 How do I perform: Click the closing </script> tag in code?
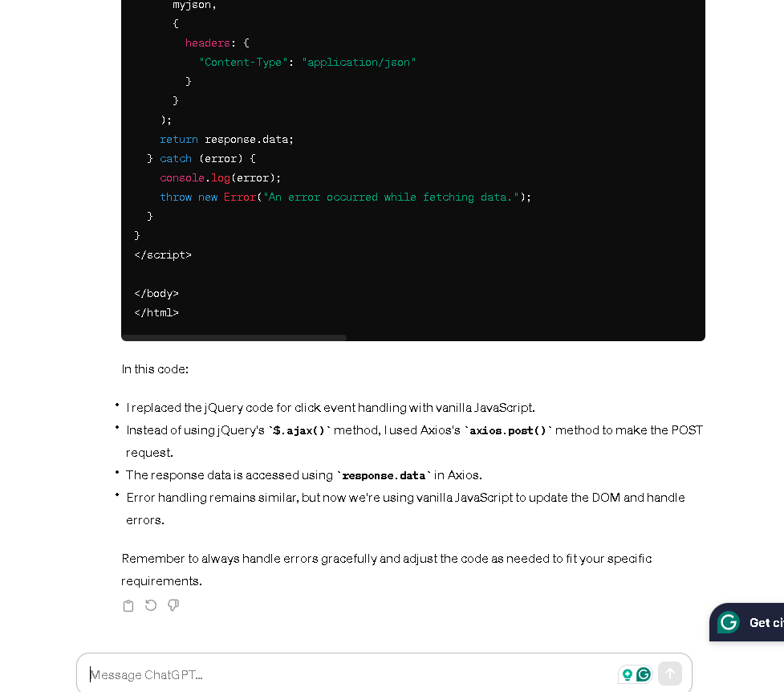[x=163, y=254]
